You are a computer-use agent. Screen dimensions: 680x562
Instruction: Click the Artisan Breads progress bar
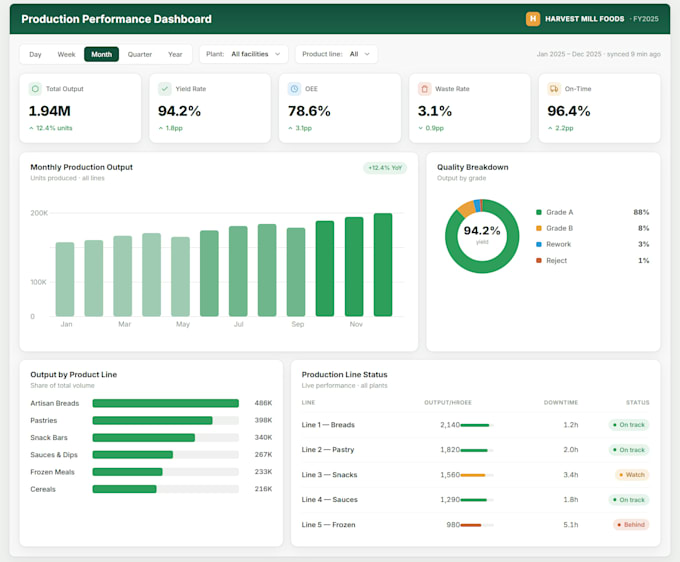[166, 403]
